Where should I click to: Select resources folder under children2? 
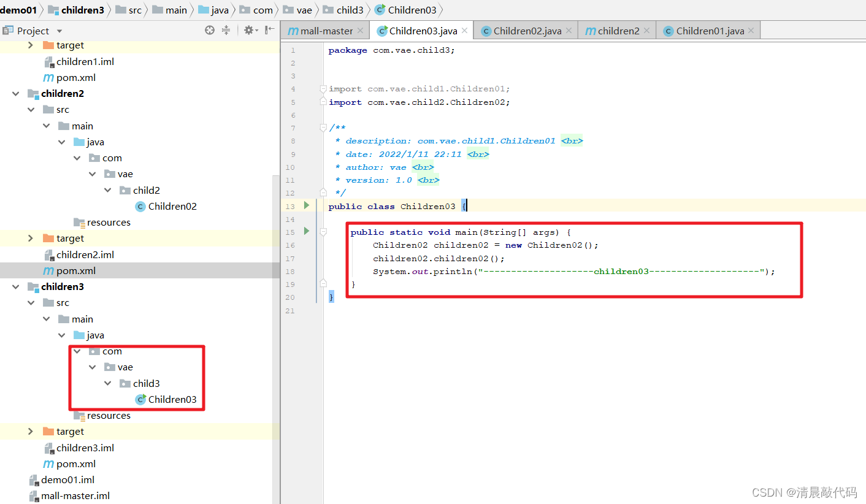[x=102, y=222]
